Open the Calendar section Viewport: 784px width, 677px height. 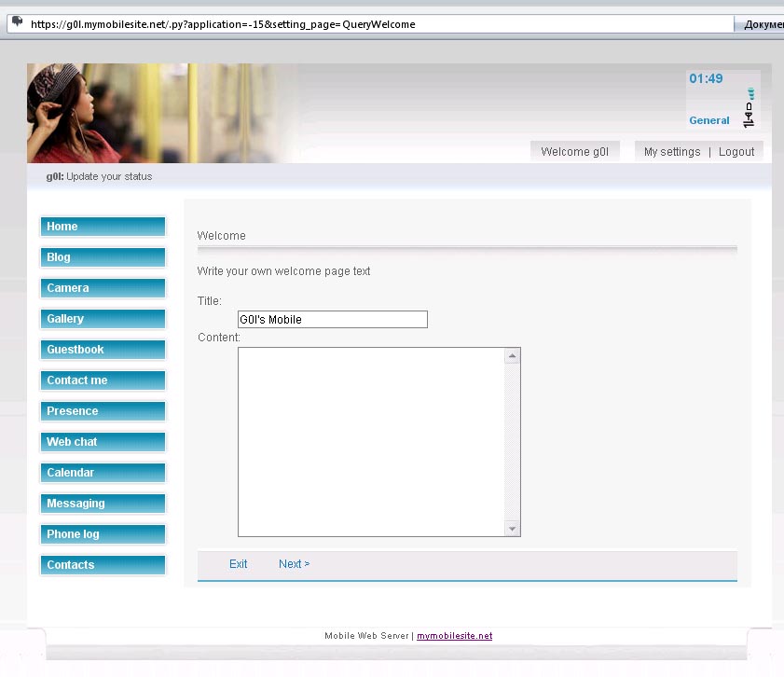point(103,473)
